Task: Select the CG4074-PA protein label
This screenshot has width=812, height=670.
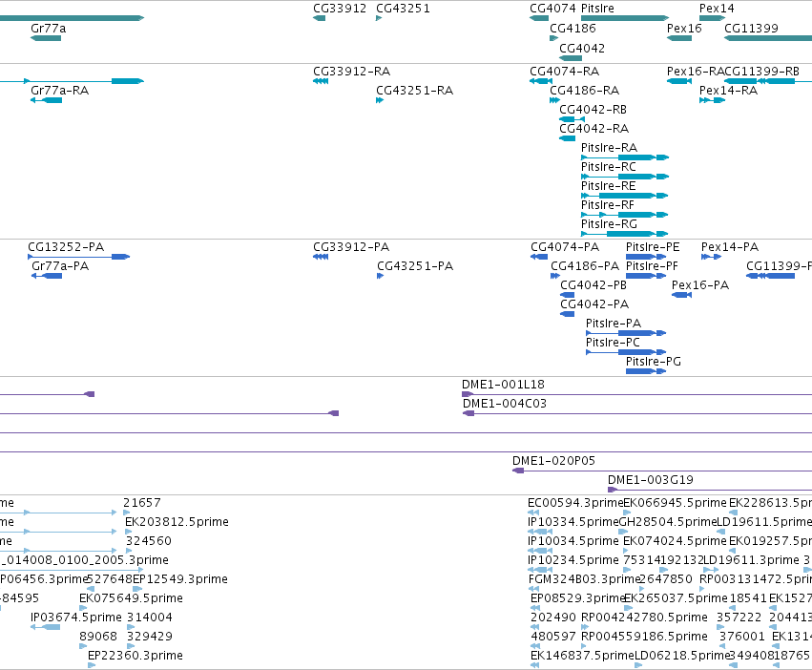Action: tap(565, 247)
